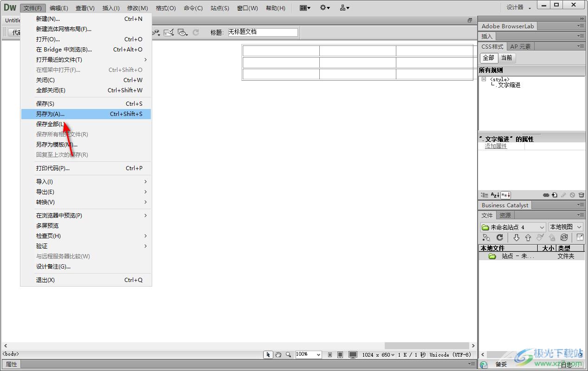Open the Extend Dreamweaver gear menu

pos(325,8)
